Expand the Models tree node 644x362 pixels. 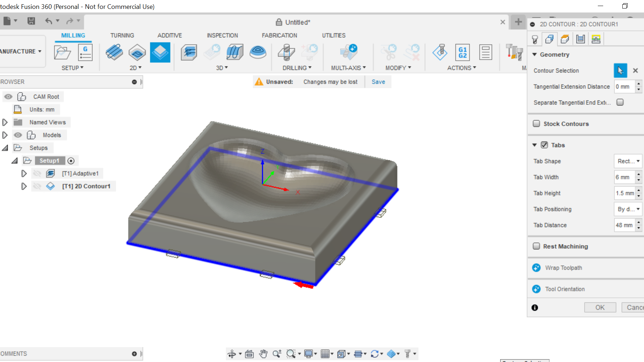5,135
